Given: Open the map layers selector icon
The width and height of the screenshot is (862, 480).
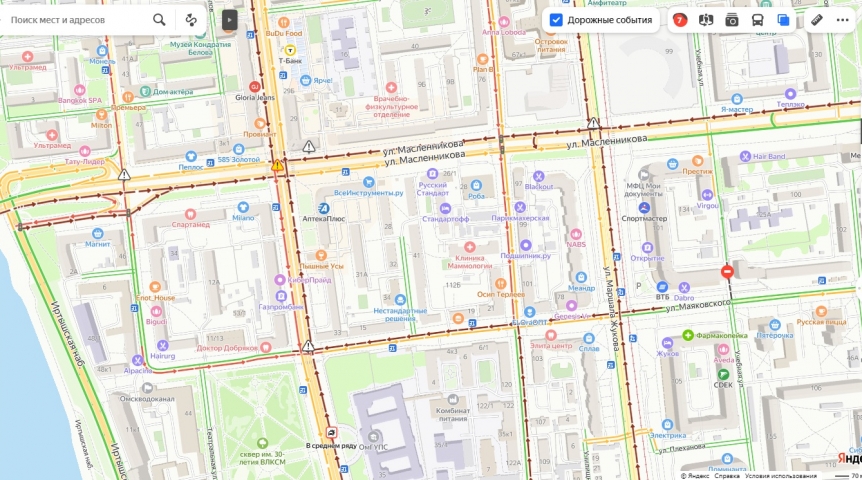Looking at the screenshot, I should tap(783, 20).
